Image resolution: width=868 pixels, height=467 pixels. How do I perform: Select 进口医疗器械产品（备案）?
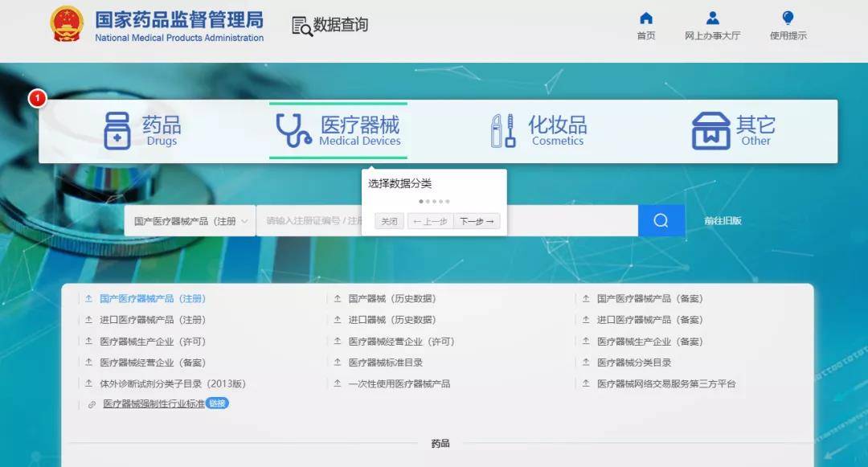tap(649, 320)
